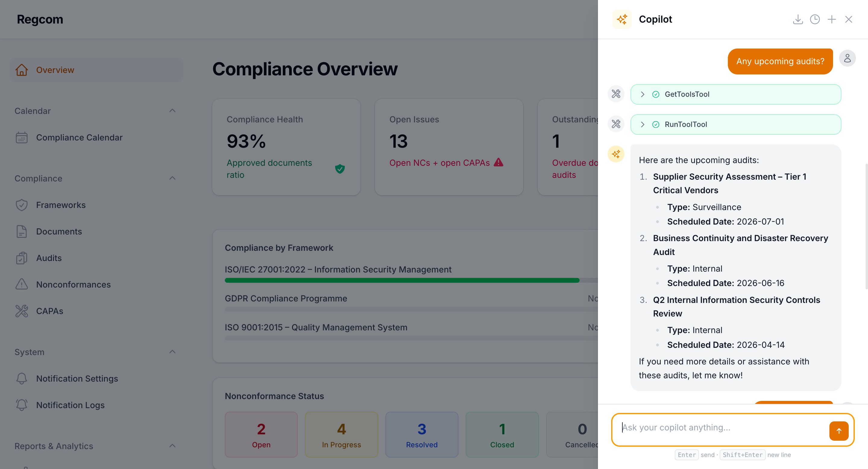Click the Resolved status card

[422, 435]
